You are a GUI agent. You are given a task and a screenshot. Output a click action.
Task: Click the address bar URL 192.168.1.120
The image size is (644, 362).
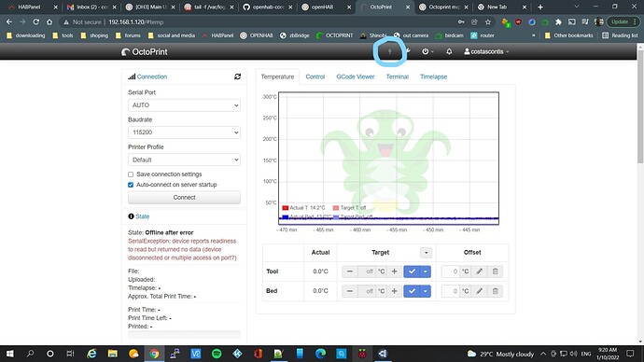(136, 22)
